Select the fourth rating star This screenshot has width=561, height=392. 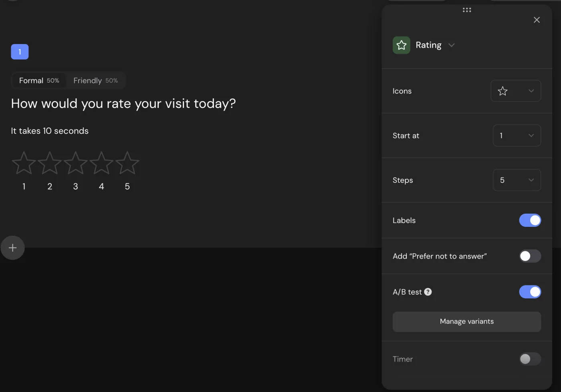[101, 163]
